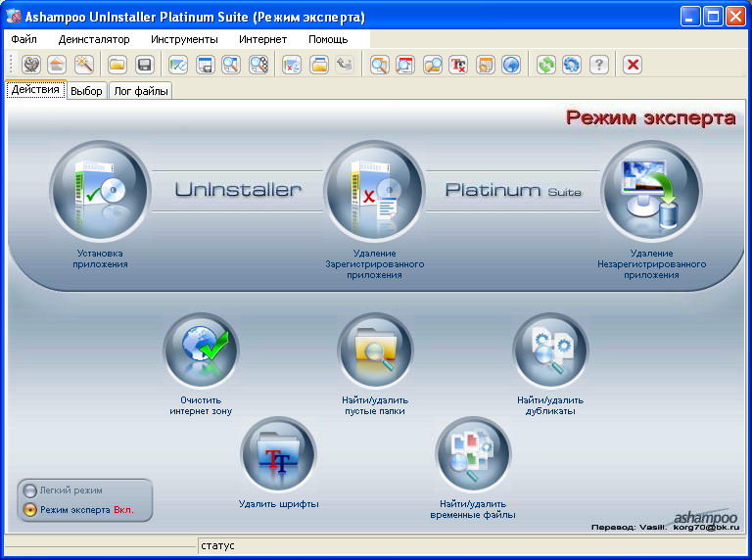Screen dimensions: 752x560
Task: Open Удаление Зарегистрированного приложения icon
Action: (375, 191)
